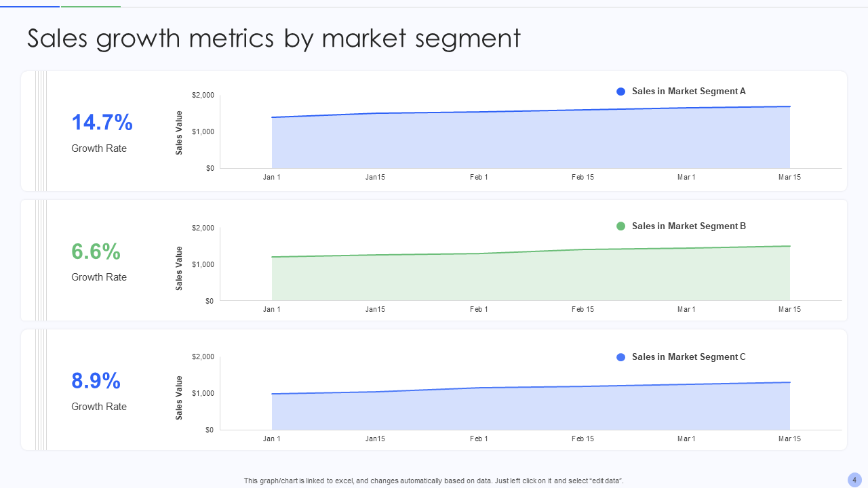Click 'Mar 15' label in Segment C chart

[790, 439]
